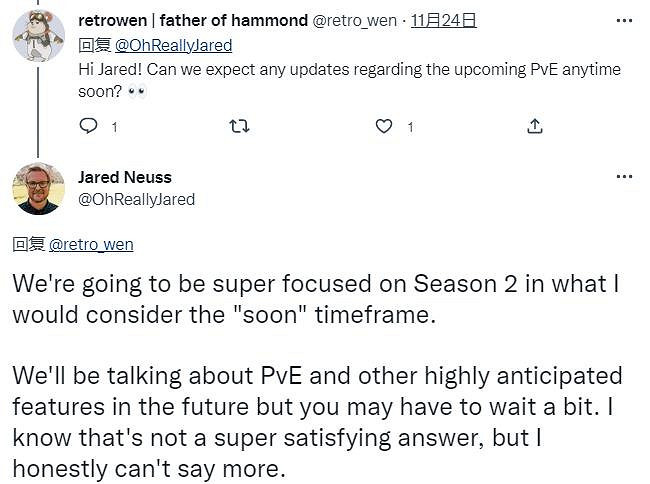This screenshot has width=650, height=484.
Task: Click the @OhReallyJared handle under Jared Neuss
Action: (x=136, y=199)
